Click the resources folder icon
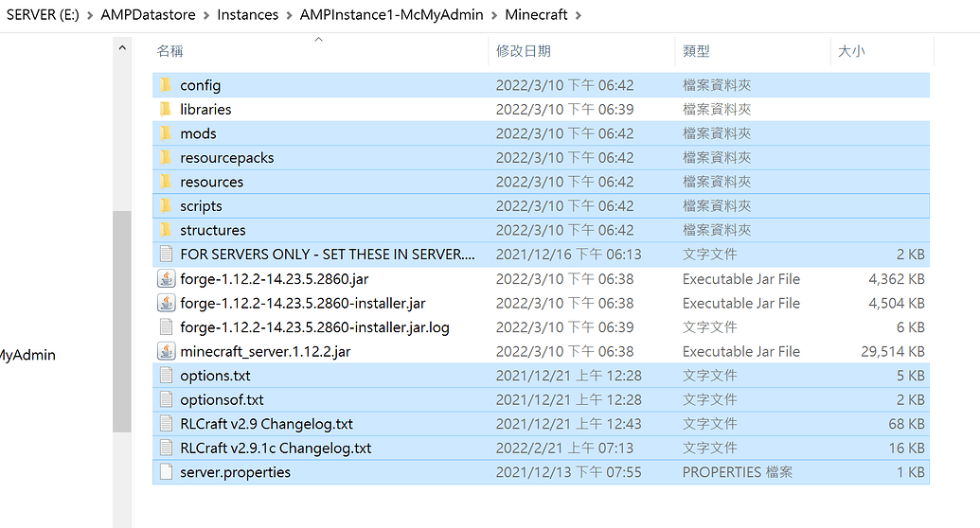This screenshot has height=528, width=980. 165,182
